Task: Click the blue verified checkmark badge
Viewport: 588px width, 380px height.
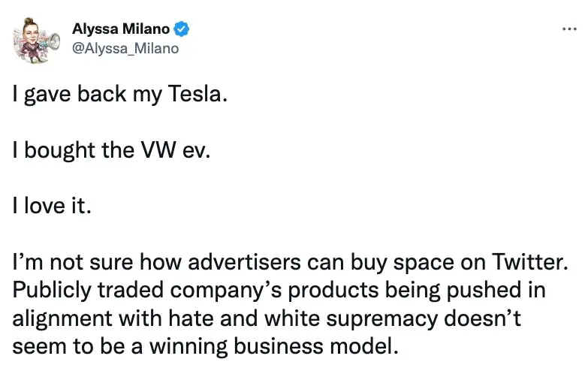Action: click(x=182, y=30)
